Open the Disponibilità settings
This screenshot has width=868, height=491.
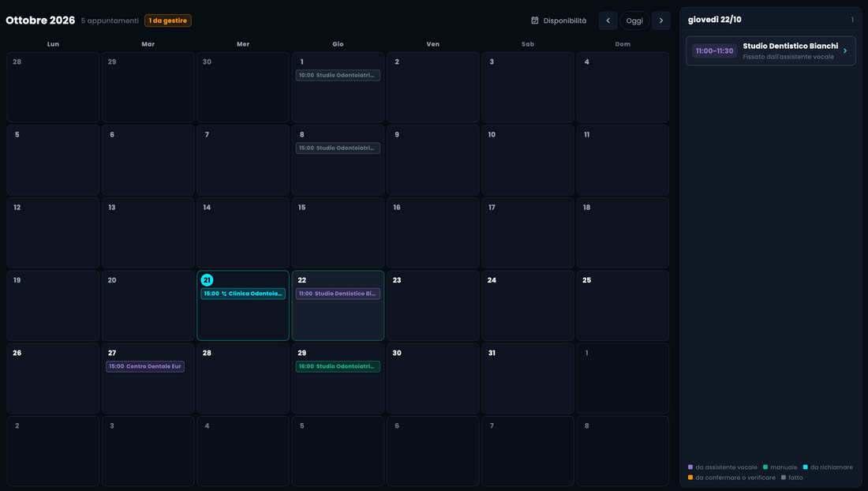559,21
